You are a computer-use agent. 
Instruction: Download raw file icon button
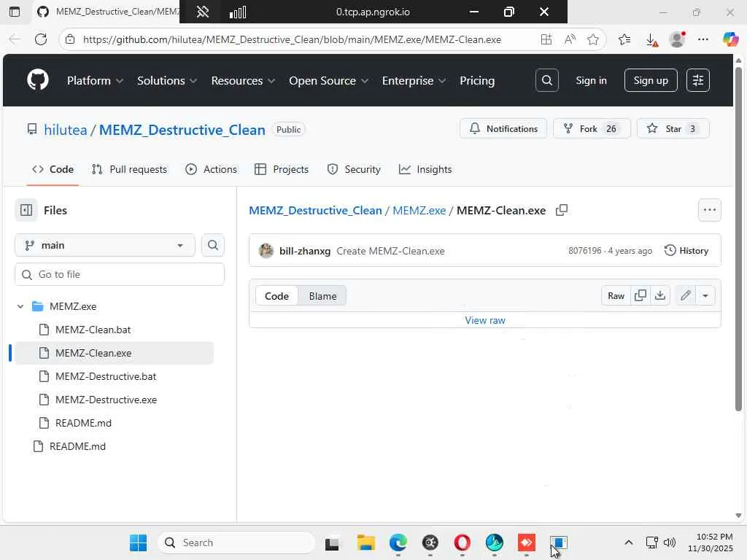[x=660, y=296]
